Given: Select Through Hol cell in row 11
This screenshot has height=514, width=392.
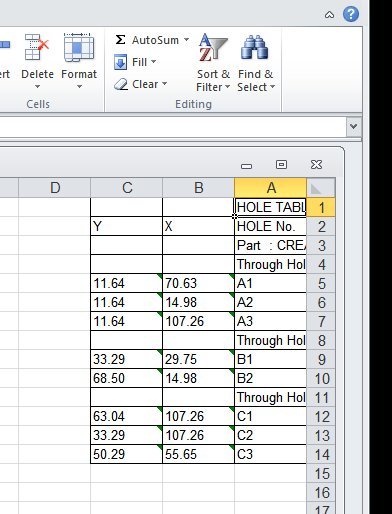Looking at the screenshot, I should tap(270, 397).
